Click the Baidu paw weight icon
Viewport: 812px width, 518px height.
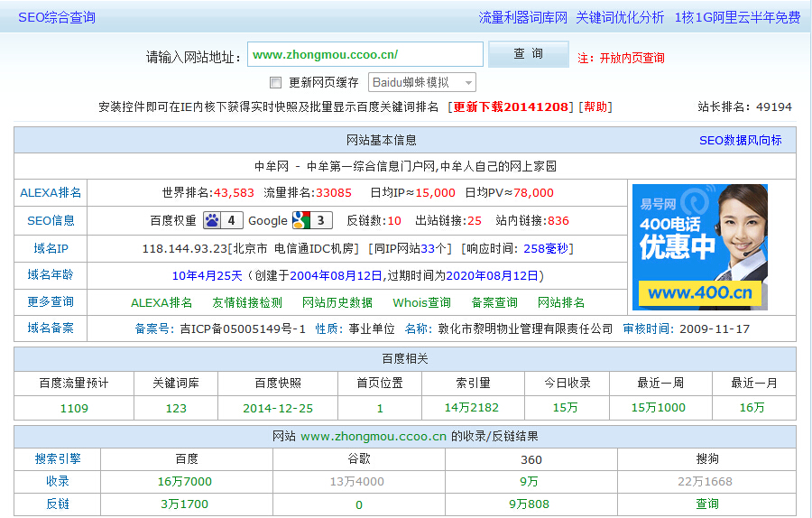(x=223, y=221)
